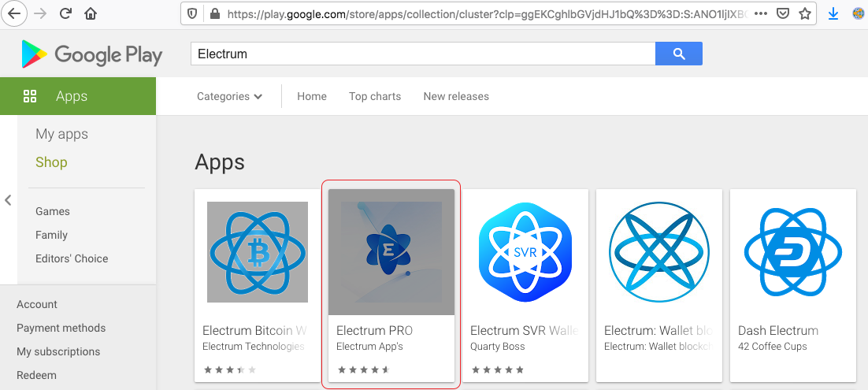Open the browser home page icon
This screenshot has height=390, width=868.
91,14
